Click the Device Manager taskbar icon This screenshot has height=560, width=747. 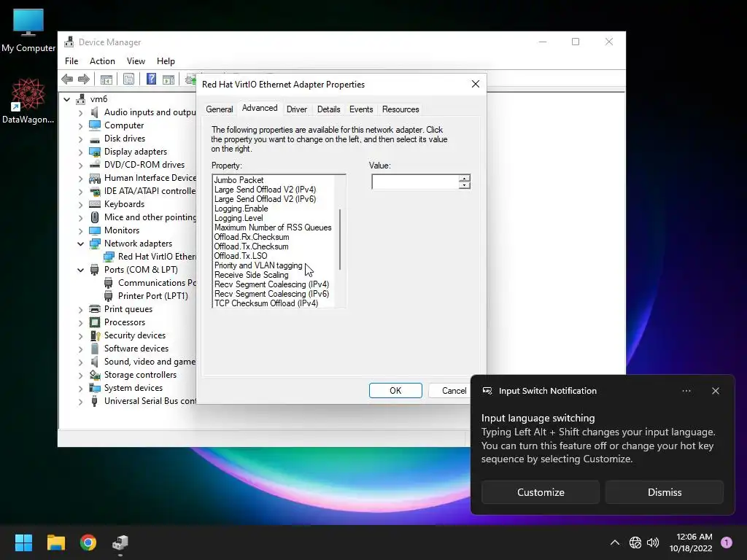(x=120, y=542)
